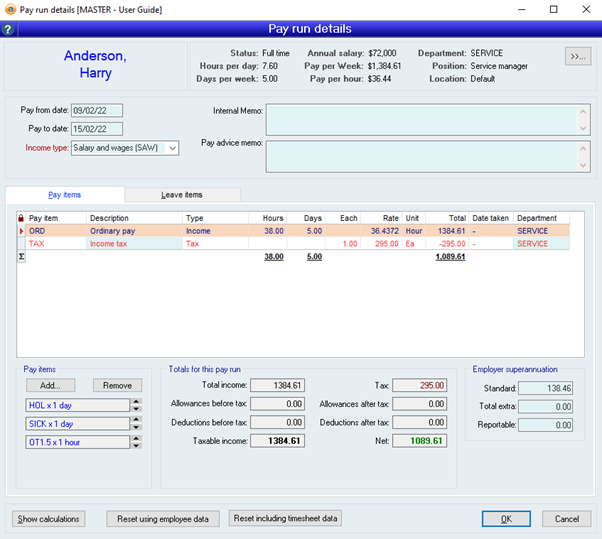
Task: Click Reset using employee data
Action: [x=162, y=518]
